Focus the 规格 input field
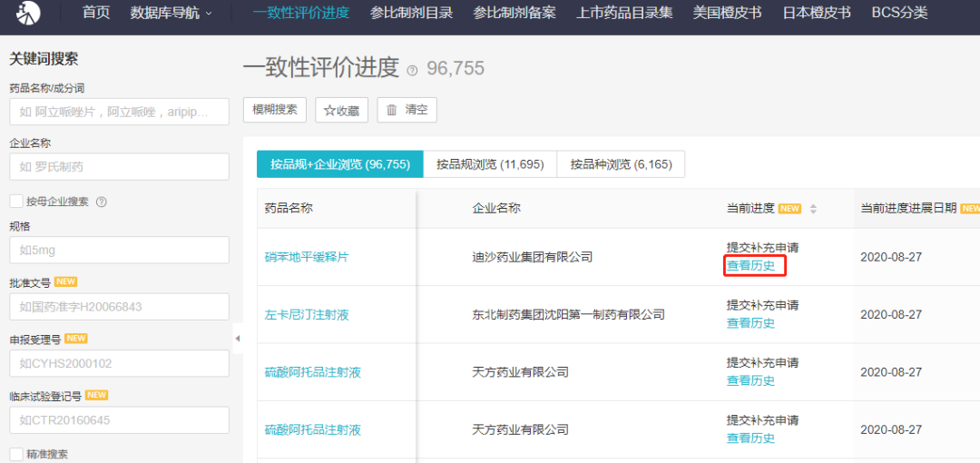The height and width of the screenshot is (463, 980). 120,251
